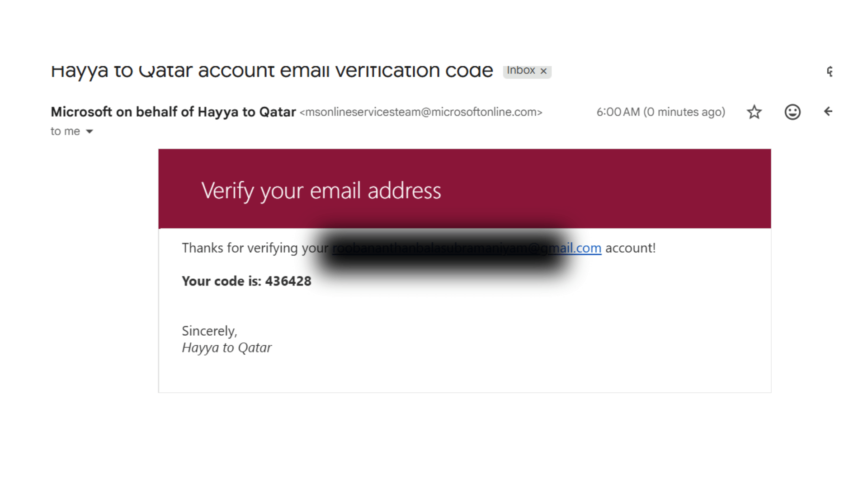The image size is (868, 488).
Task: Add an emoji reaction to the email
Action: 792,112
